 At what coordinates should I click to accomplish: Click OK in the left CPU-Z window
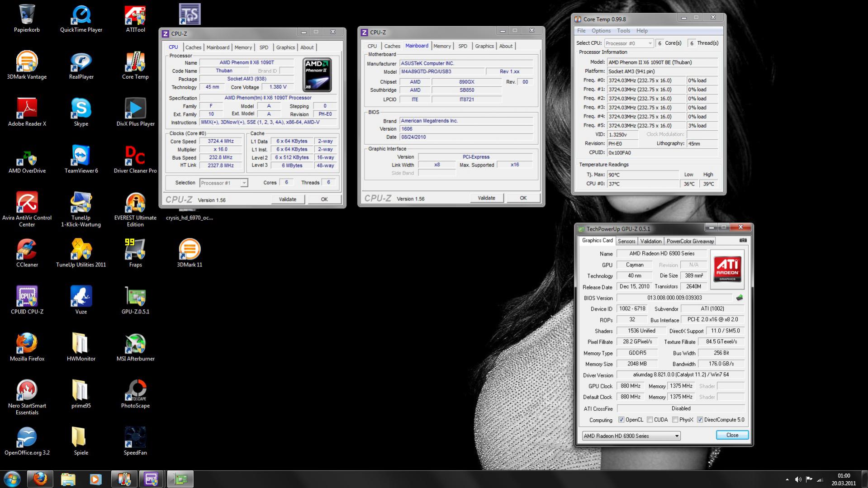324,199
